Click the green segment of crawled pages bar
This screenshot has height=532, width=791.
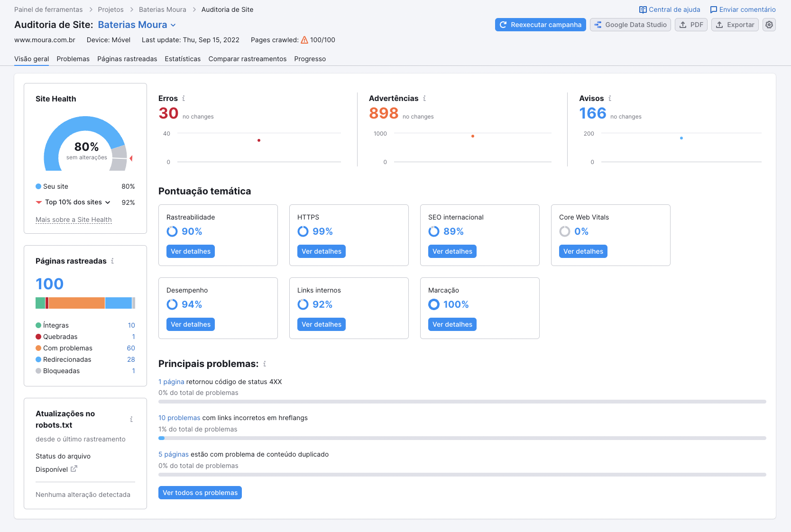point(40,303)
